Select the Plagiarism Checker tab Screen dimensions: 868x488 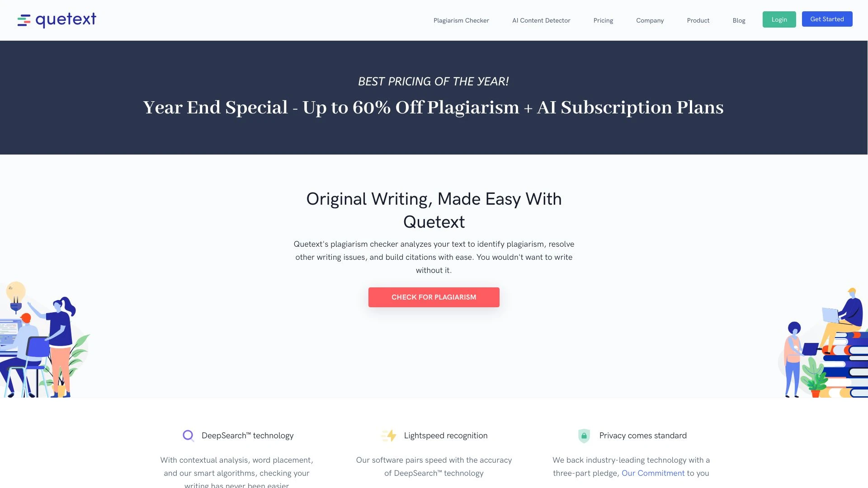(x=462, y=20)
